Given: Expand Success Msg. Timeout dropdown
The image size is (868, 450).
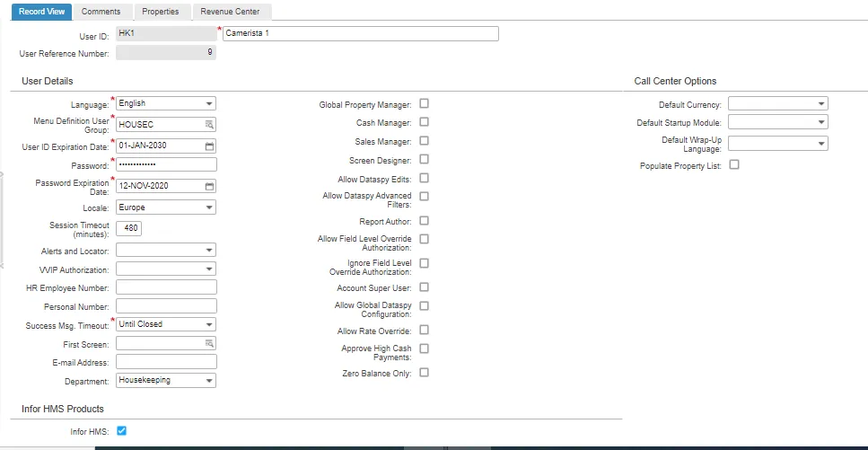Looking at the screenshot, I should [x=165, y=324].
